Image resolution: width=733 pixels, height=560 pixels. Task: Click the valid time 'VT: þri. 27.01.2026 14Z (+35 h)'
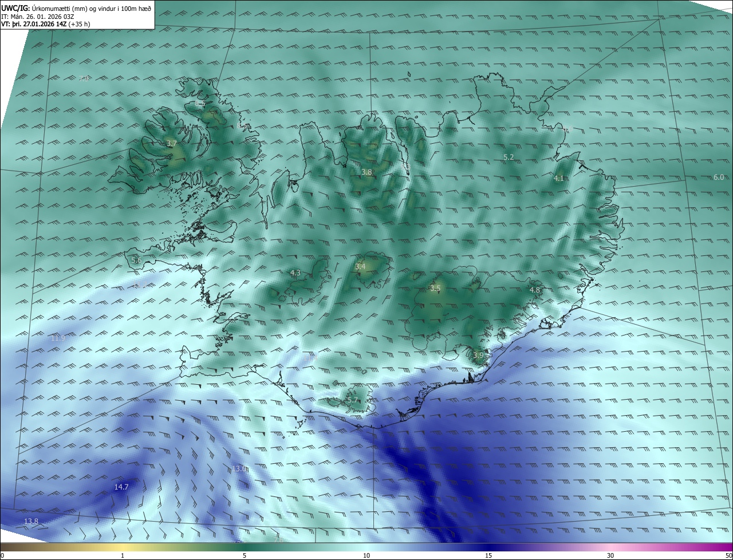[x=46, y=23]
